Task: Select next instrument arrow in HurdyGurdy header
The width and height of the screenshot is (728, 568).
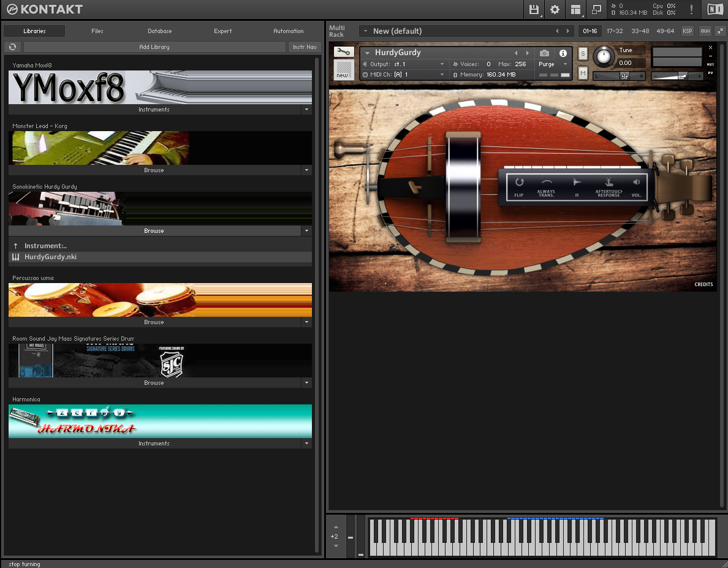Action: [528, 53]
